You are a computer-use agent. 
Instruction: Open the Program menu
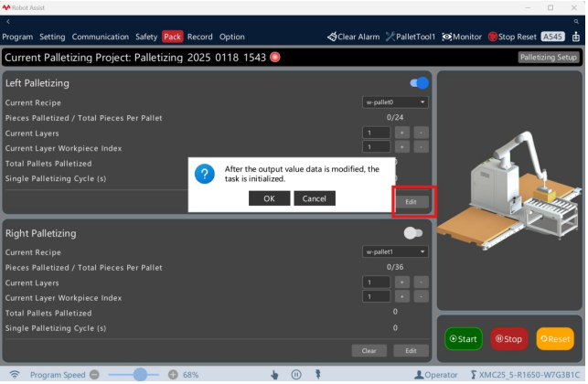point(17,37)
